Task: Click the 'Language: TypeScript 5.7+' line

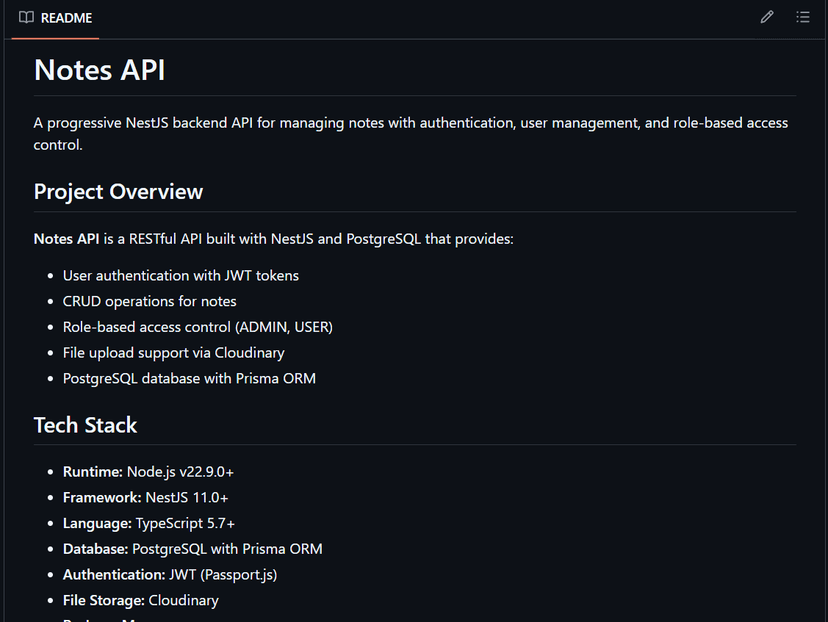Action: pyautogui.click(x=149, y=523)
